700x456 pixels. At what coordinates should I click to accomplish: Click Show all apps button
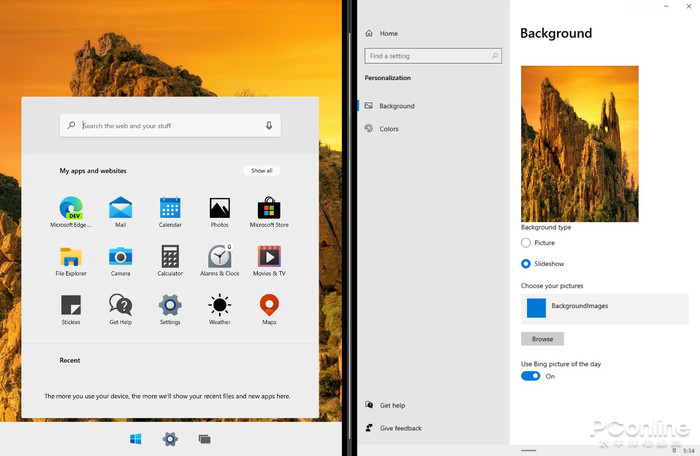pos(261,171)
